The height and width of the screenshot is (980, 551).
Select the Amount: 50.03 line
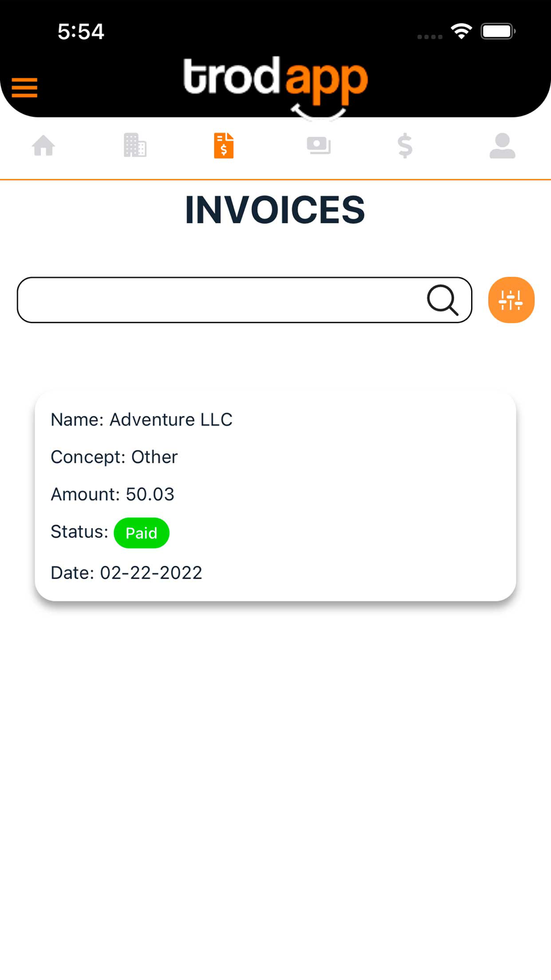[x=112, y=494]
